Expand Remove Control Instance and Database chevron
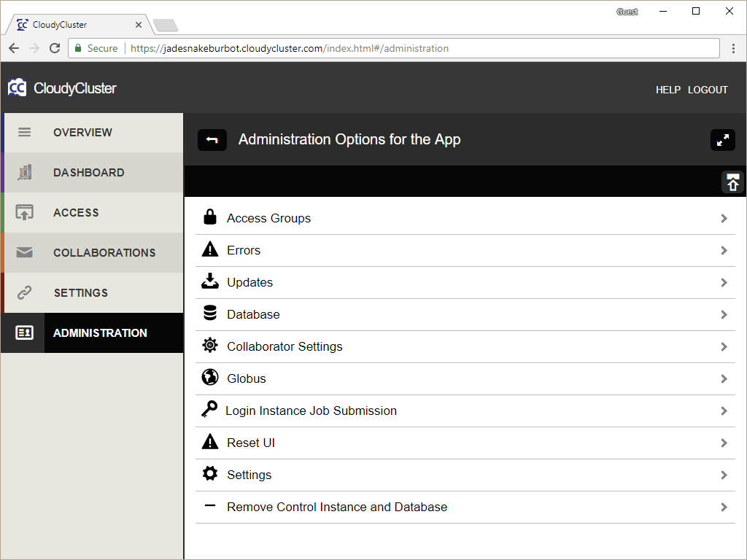The width and height of the screenshot is (747, 560). [x=724, y=507]
